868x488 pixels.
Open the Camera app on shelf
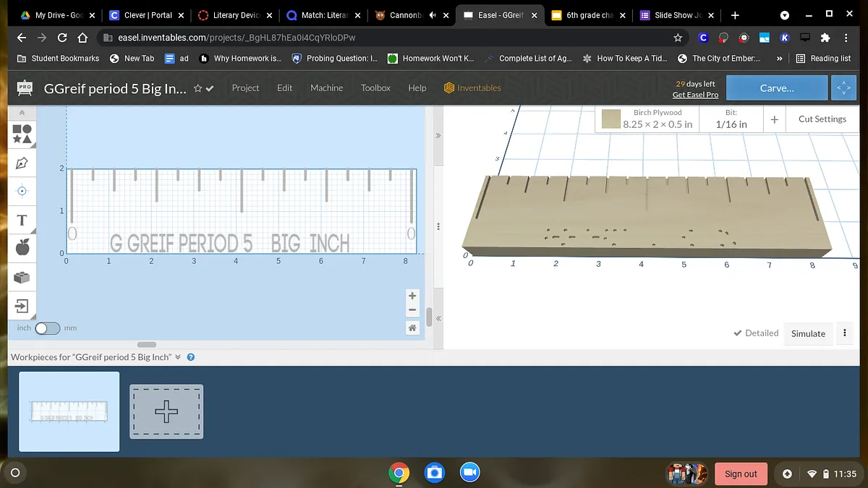tap(434, 473)
